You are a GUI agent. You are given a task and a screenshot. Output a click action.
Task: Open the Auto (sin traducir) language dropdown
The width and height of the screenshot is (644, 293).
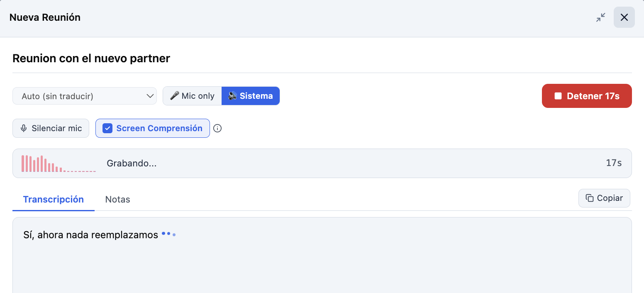(x=85, y=96)
